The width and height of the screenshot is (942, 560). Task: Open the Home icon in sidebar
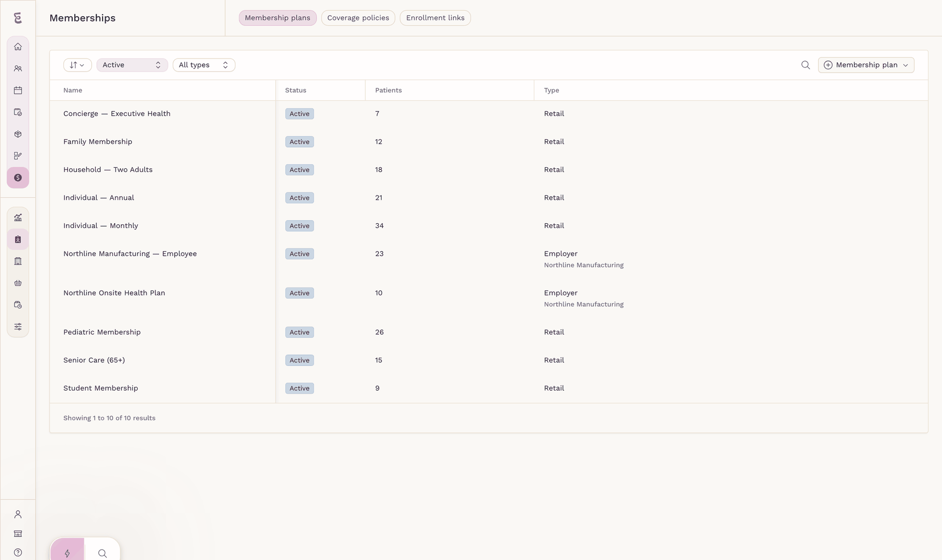pyautogui.click(x=18, y=47)
